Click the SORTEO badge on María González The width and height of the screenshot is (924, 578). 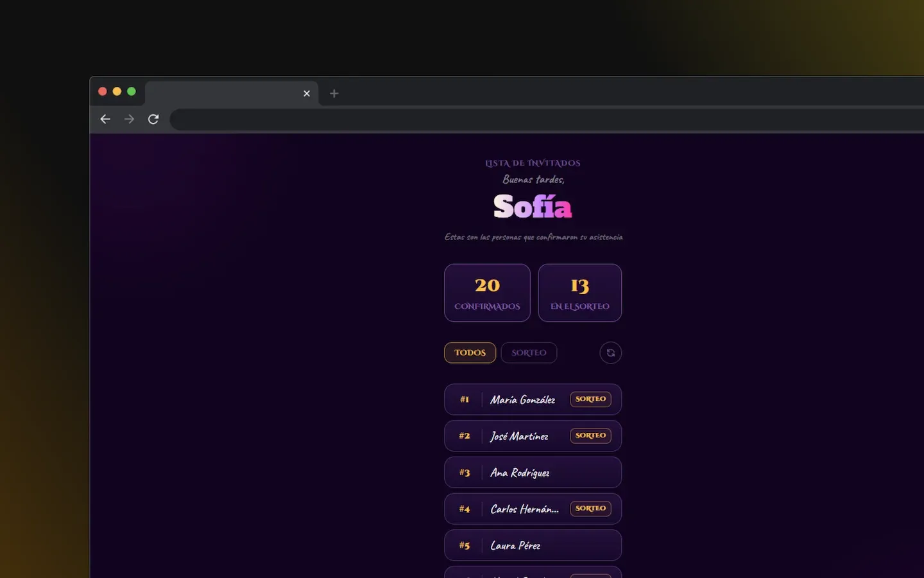click(590, 399)
